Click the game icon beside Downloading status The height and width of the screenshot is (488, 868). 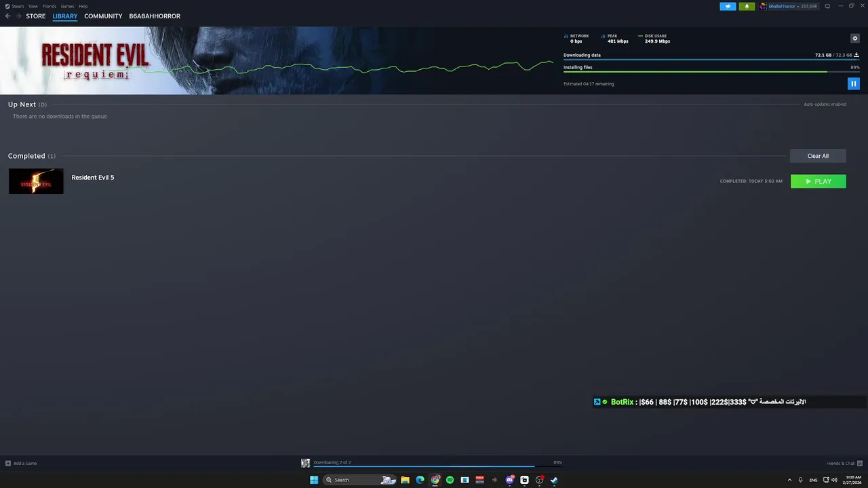coord(306,463)
